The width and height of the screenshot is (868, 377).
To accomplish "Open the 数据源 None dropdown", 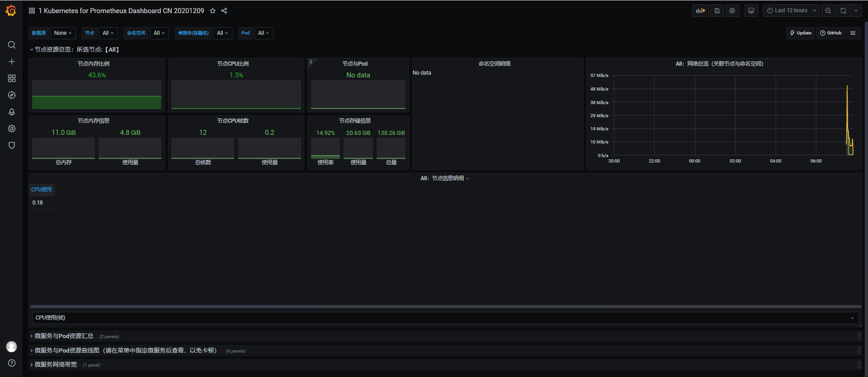I will [x=63, y=33].
